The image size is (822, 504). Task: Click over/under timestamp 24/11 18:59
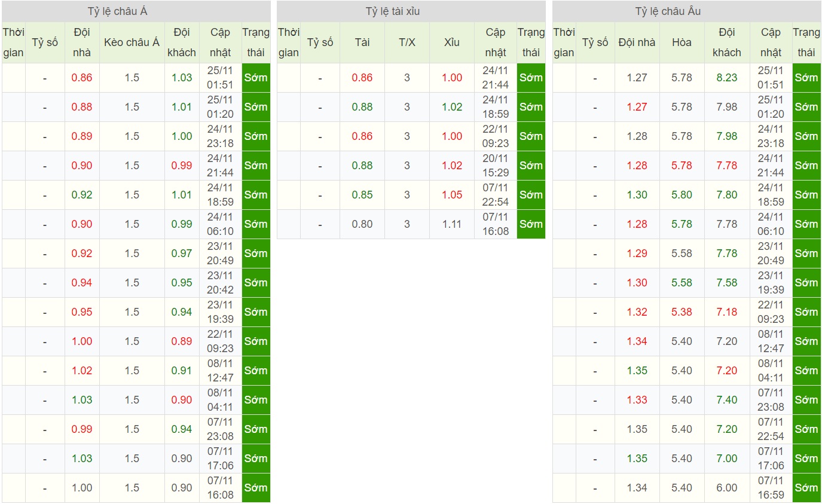pyautogui.click(x=496, y=107)
